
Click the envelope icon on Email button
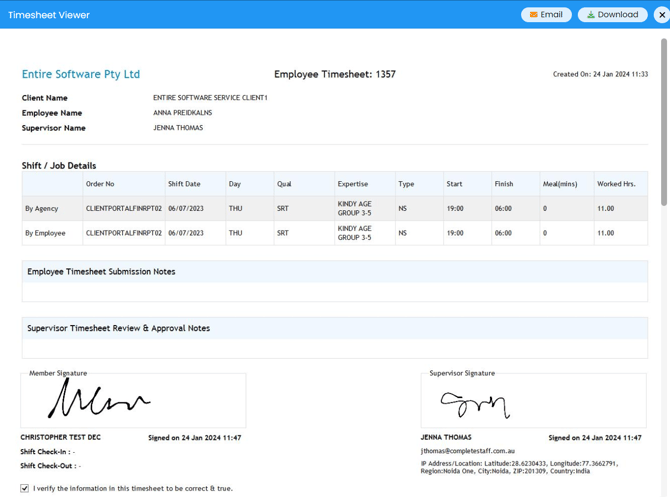(x=533, y=15)
